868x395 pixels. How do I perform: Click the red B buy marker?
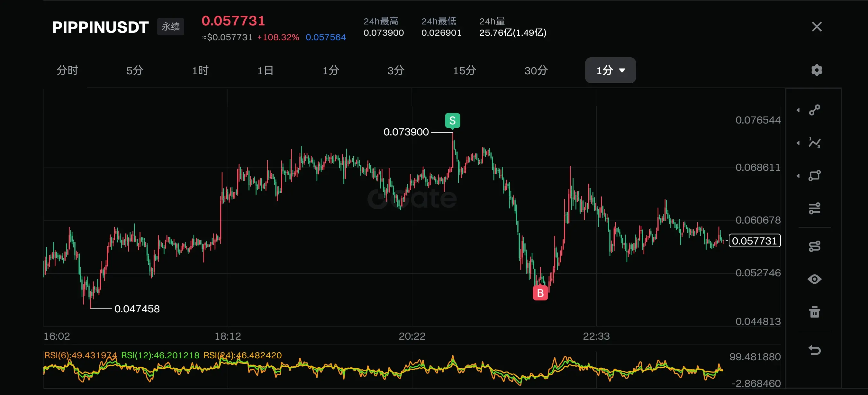(x=540, y=293)
